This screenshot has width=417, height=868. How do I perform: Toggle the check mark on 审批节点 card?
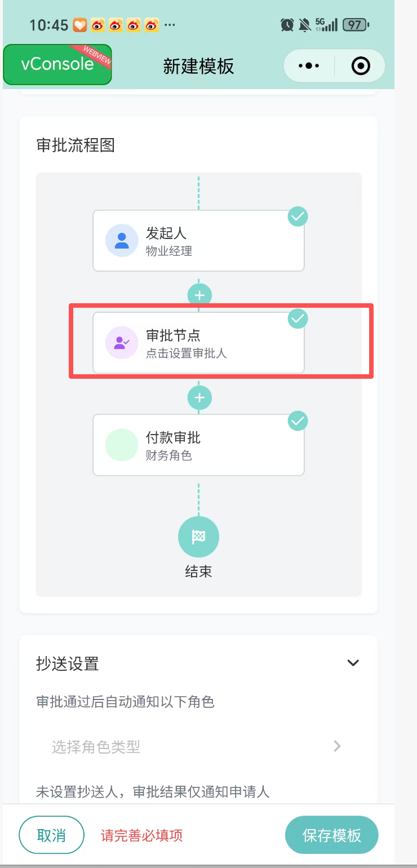298,319
